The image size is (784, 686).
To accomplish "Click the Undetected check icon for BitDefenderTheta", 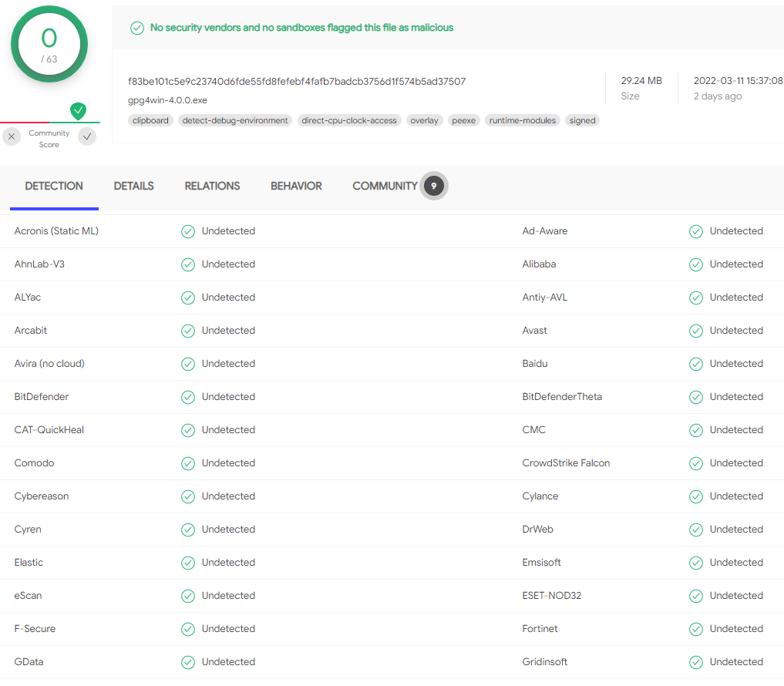I will point(696,397).
